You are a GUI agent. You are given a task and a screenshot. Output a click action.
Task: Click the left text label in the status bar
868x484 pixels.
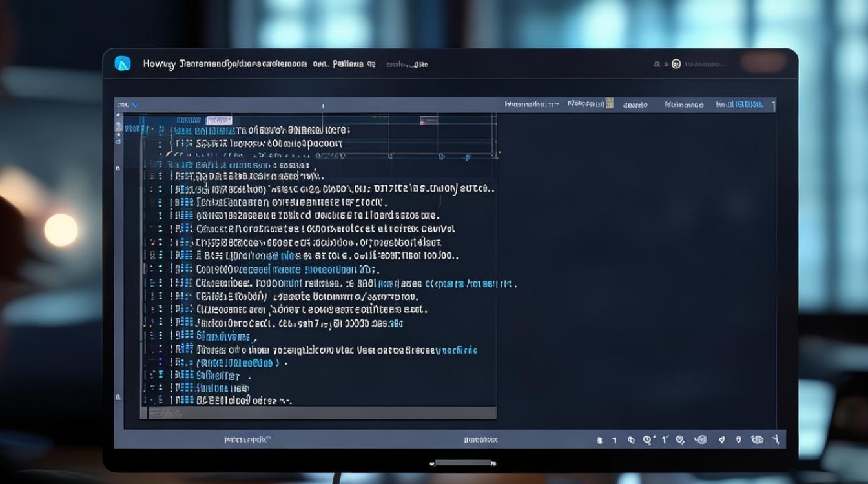[x=247, y=439]
